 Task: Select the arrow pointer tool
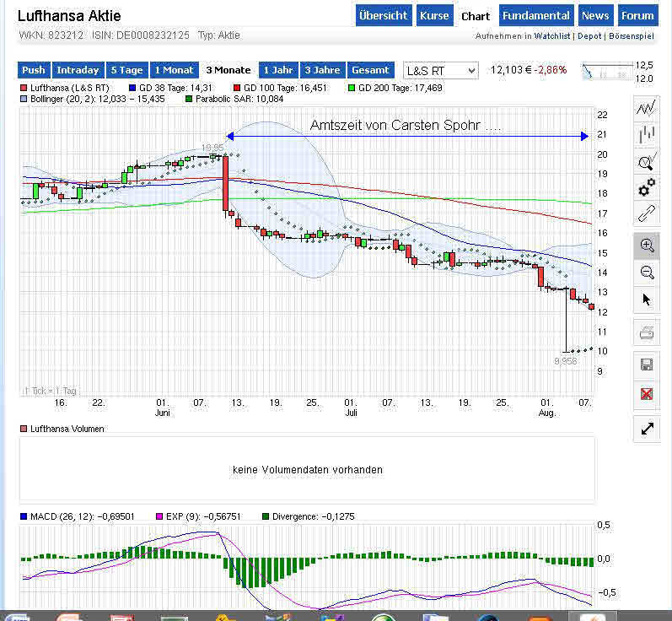tap(647, 299)
